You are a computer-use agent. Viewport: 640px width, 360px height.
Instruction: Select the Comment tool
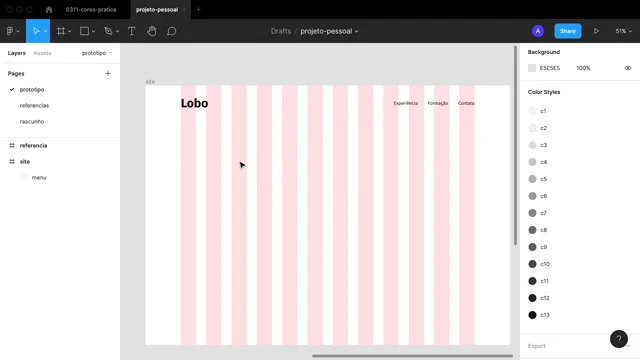pyautogui.click(x=172, y=31)
